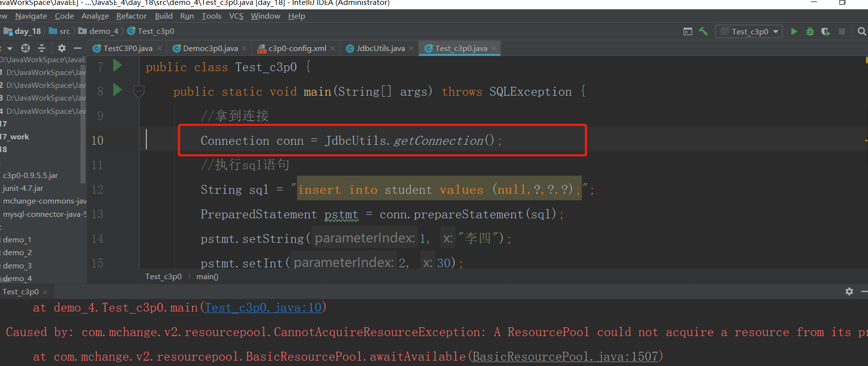Click the run-anything window icon beside hammer
Screen dimensions: 868x366
coord(688,31)
